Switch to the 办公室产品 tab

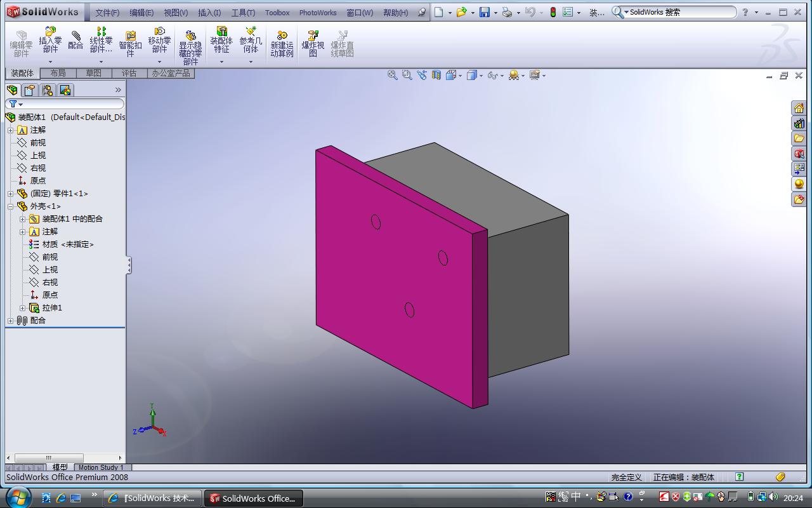click(x=171, y=73)
